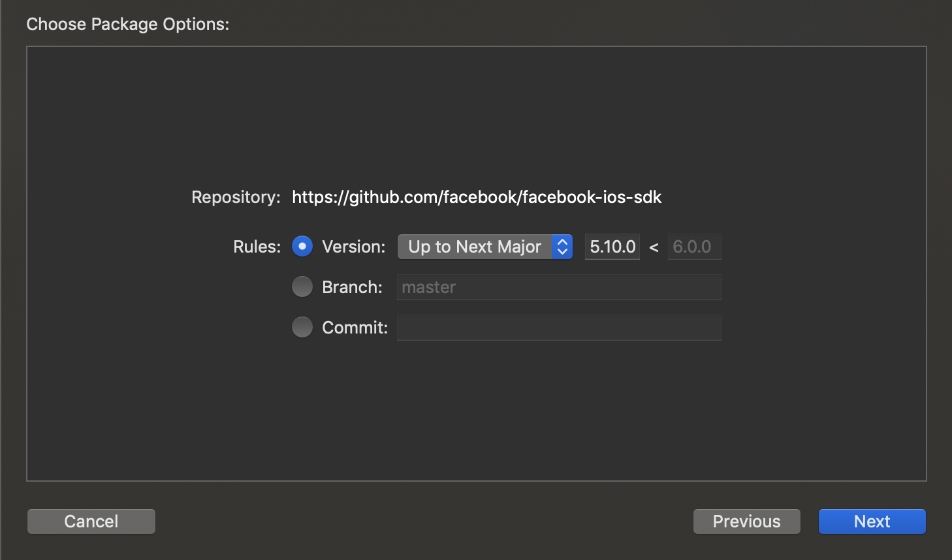Click the 6.0.0 maximum version field

695,247
